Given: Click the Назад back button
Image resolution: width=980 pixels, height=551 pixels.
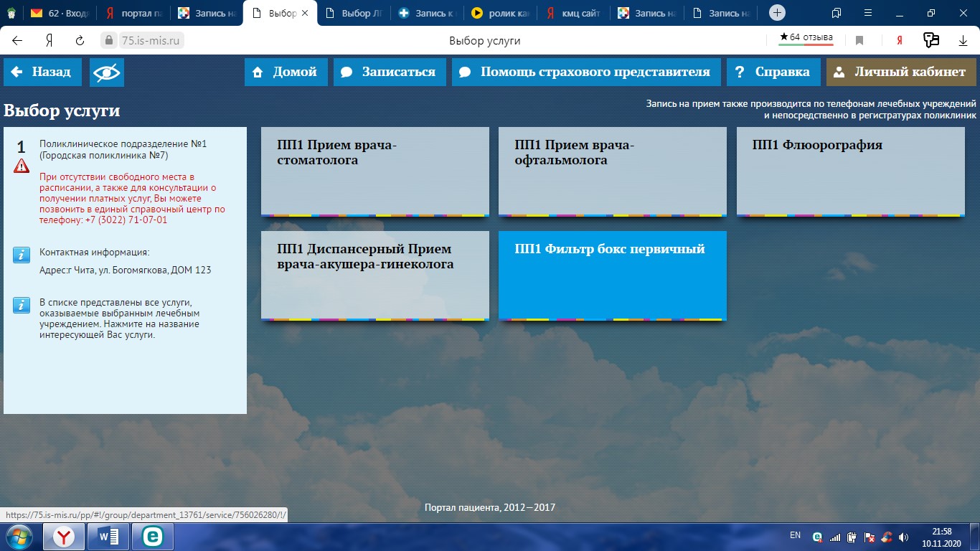Looking at the screenshot, I should pos(42,72).
